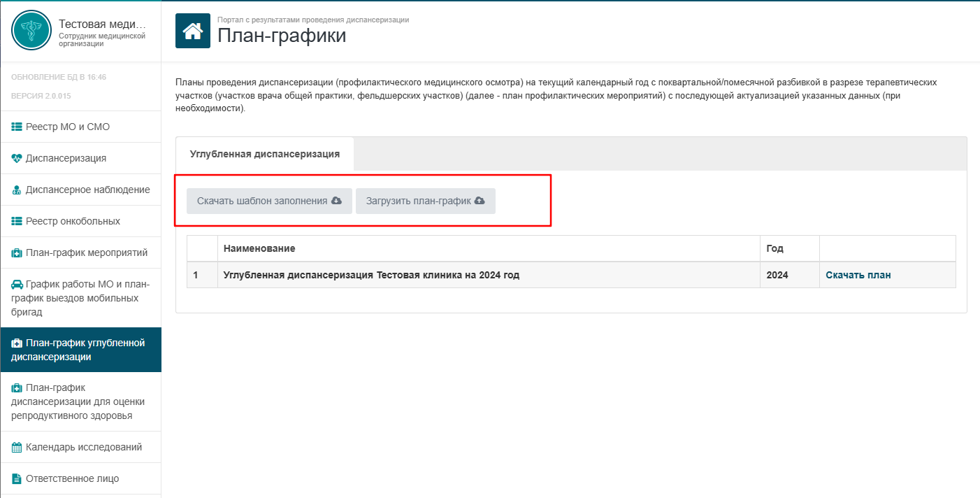The image size is (980, 498).
Task: Open План-график диспансеризации для оценки репродуктивного здоровья
Action: pyautogui.click(x=80, y=401)
